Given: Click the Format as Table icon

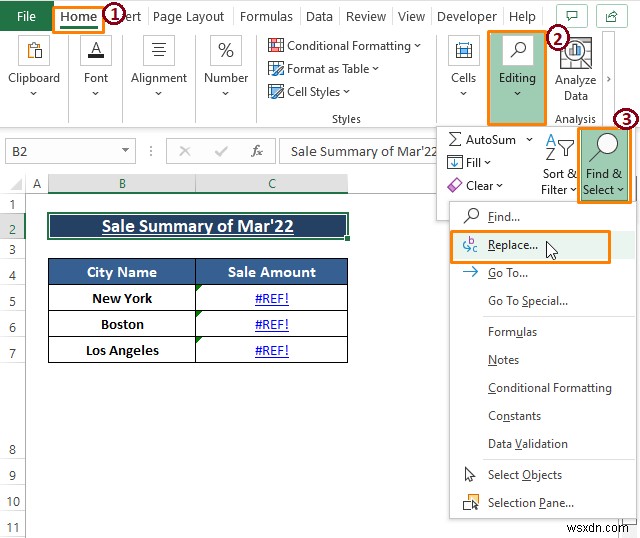Looking at the screenshot, I should [276, 69].
